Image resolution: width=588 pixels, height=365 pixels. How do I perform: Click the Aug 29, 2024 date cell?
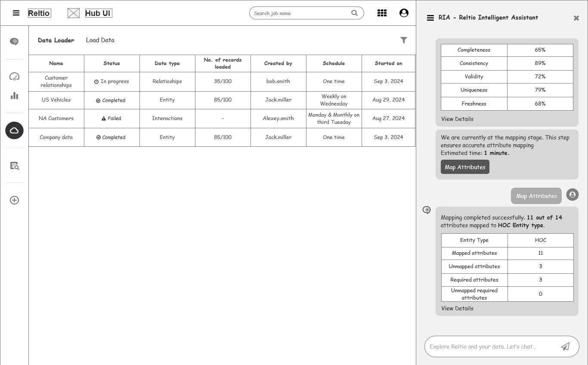point(388,100)
